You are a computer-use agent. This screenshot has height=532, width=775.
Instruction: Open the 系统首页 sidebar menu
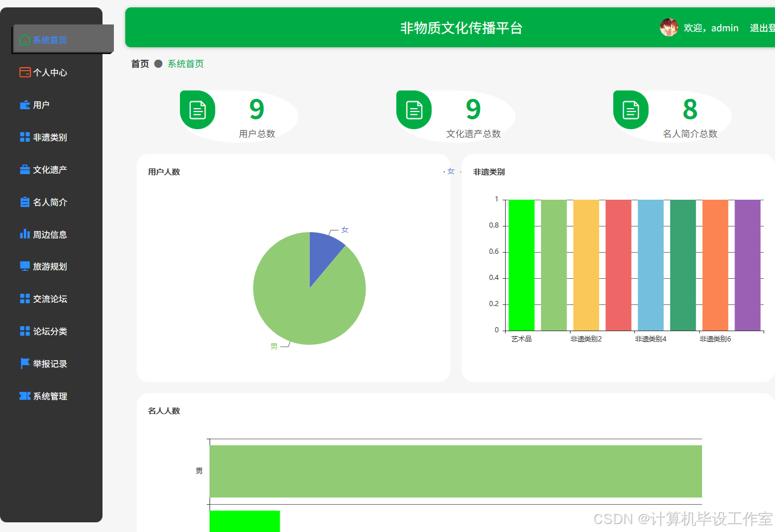[63, 40]
